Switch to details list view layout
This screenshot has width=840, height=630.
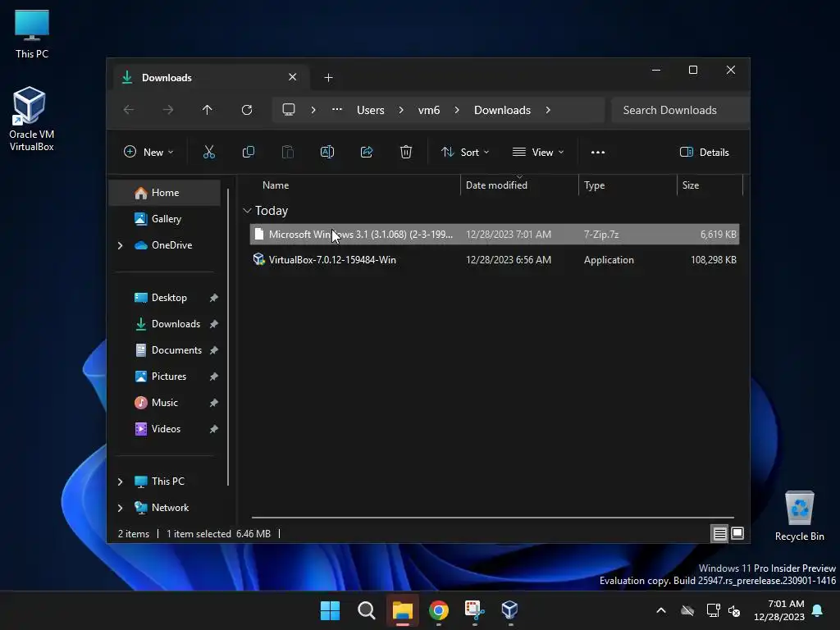pyautogui.click(x=719, y=533)
